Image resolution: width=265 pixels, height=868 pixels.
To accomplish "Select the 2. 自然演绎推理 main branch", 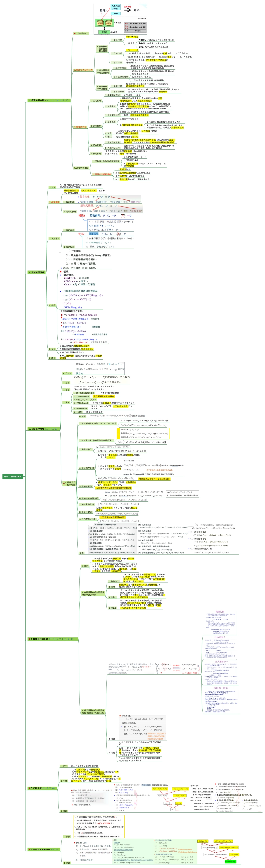I will click(37, 272).
